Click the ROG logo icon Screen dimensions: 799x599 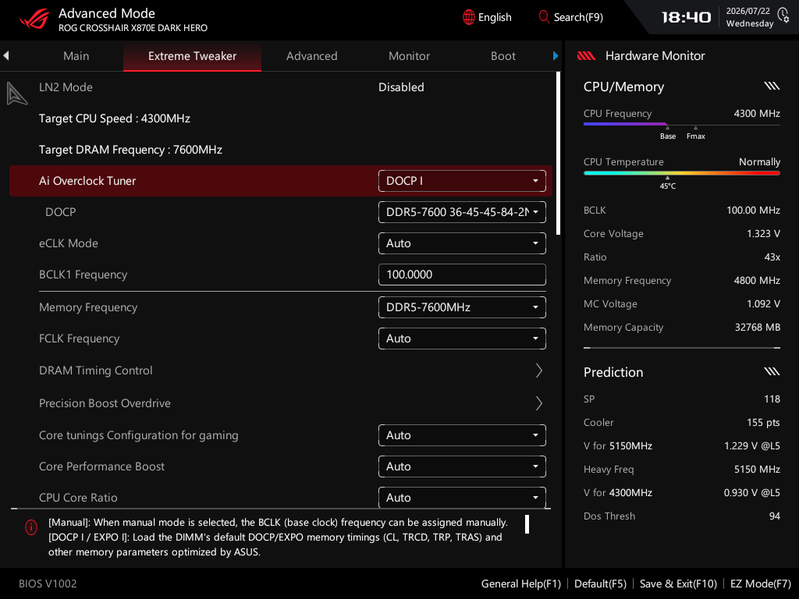pyautogui.click(x=34, y=19)
